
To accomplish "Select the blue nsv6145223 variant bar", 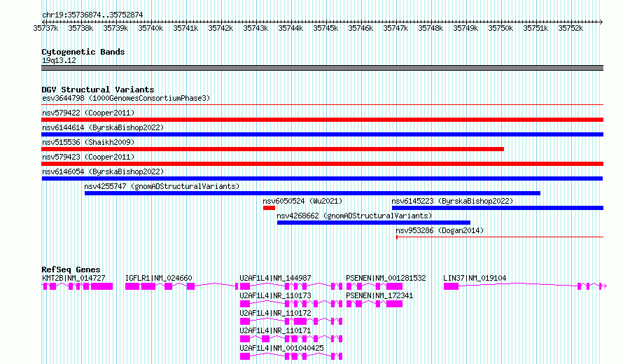I will (x=498, y=208).
